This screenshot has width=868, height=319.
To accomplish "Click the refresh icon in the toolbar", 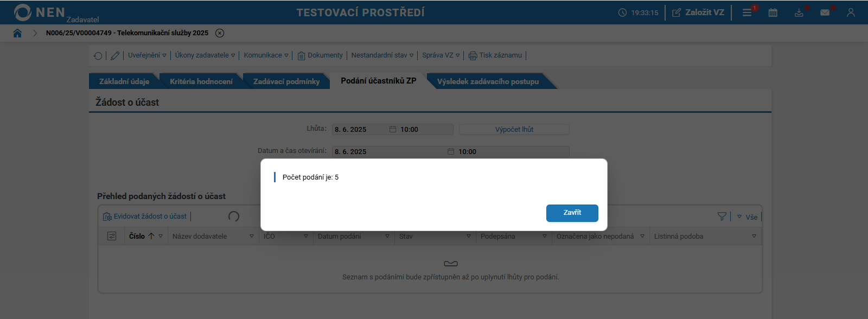I will 98,55.
